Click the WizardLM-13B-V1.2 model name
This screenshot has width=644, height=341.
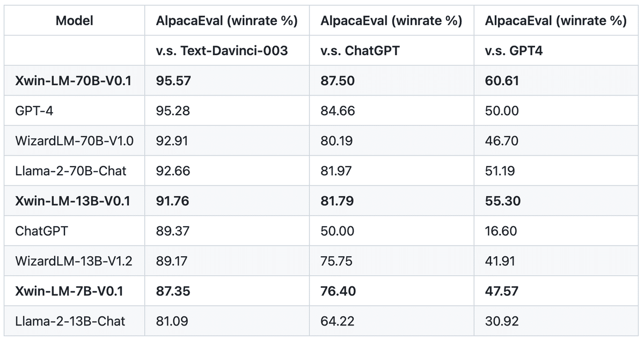pos(74,261)
